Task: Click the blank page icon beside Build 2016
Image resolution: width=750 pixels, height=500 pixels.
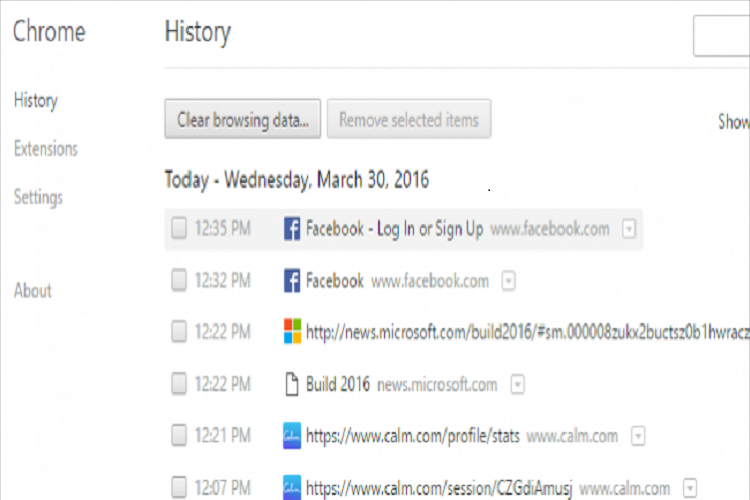Action: (x=292, y=384)
